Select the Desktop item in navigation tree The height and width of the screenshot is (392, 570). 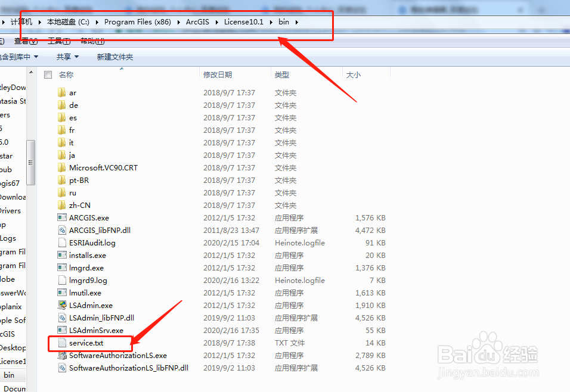(x=13, y=347)
